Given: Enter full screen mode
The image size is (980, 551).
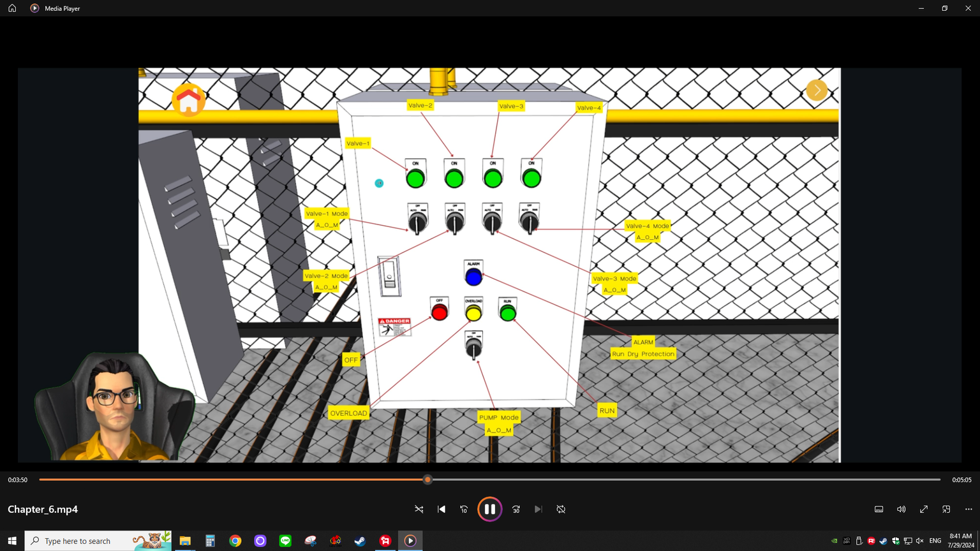Looking at the screenshot, I should [x=923, y=509].
